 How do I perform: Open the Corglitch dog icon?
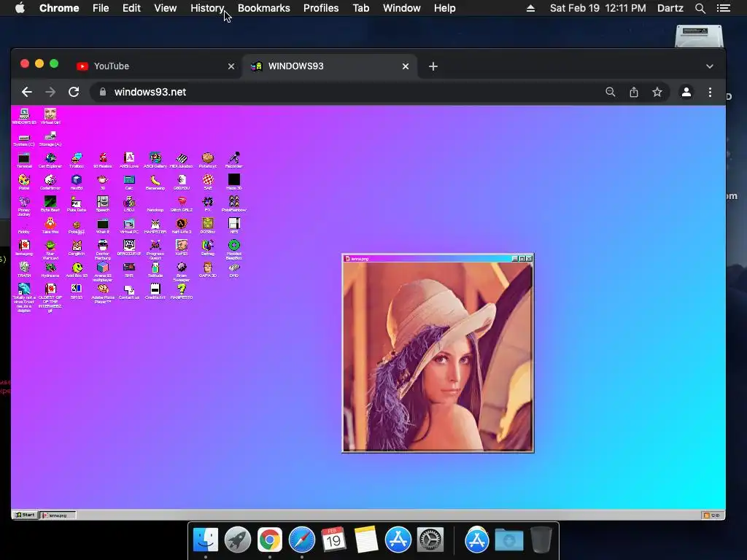point(76,248)
